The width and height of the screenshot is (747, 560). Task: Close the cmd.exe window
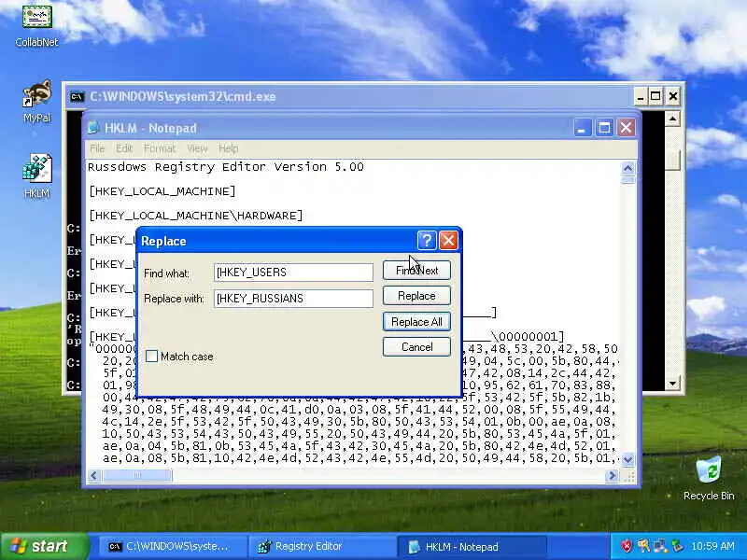(x=672, y=97)
